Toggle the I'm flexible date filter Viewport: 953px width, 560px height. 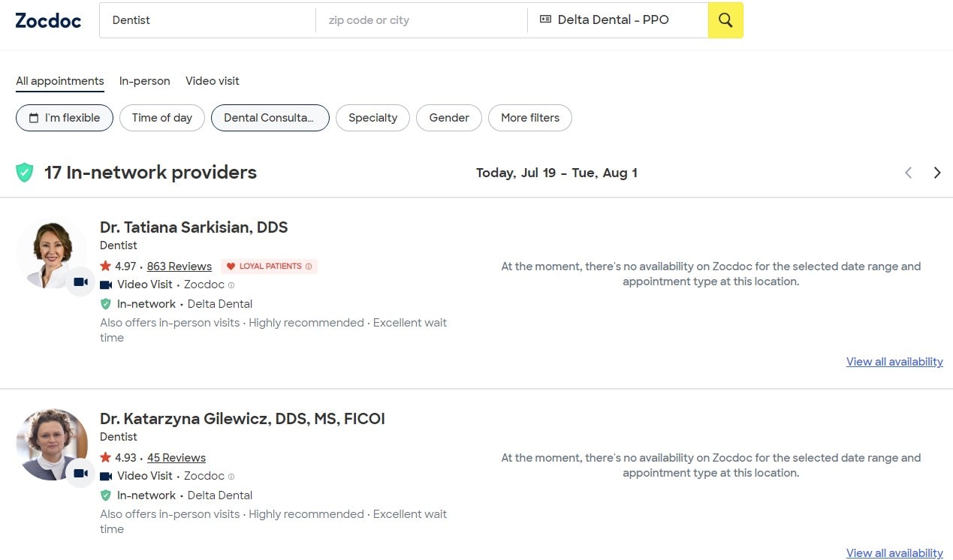click(x=65, y=118)
